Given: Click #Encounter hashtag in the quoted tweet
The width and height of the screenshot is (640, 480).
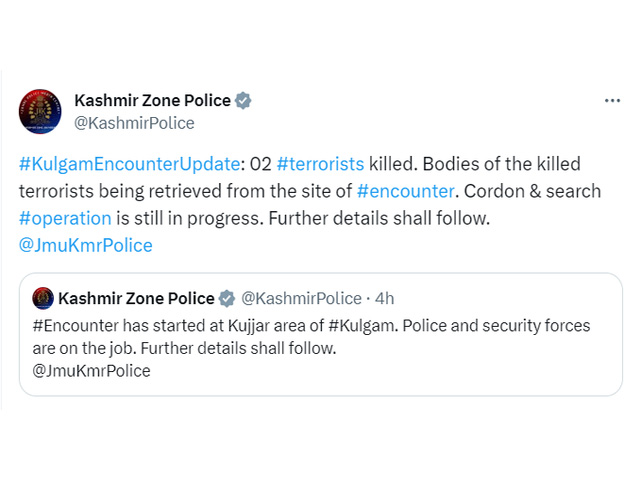Looking at the screenshot, I should click(76, 326).
